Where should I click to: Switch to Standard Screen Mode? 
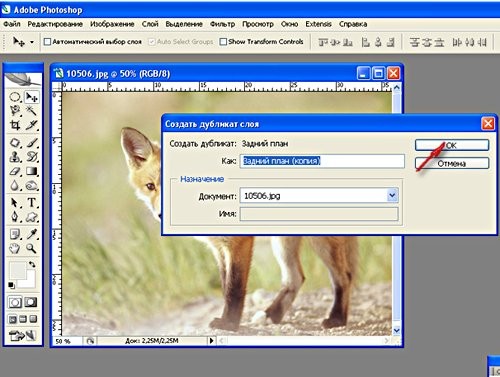point(12,319)
